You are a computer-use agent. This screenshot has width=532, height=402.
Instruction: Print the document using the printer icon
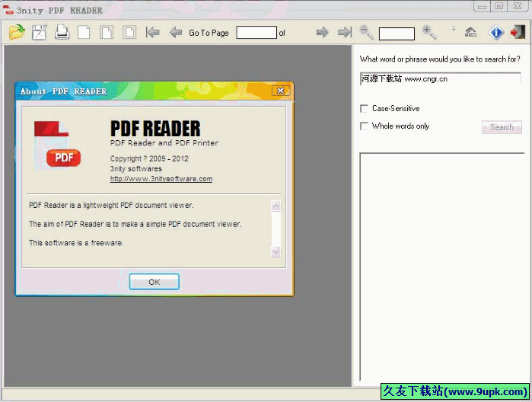coord(62,33)
